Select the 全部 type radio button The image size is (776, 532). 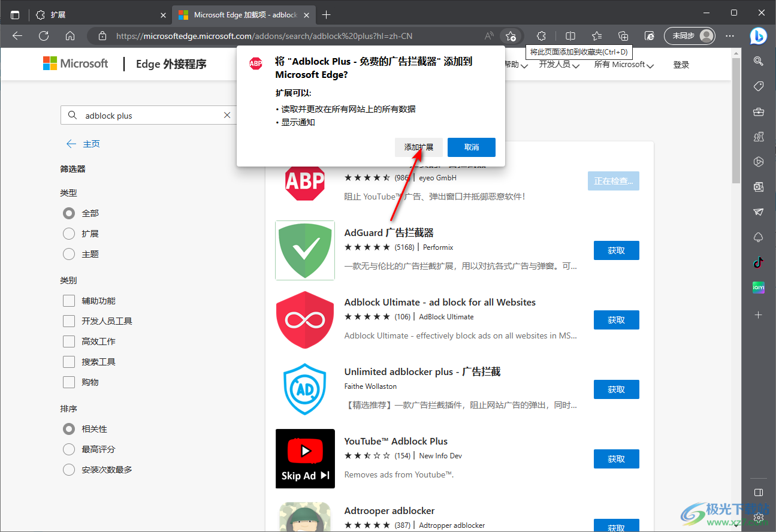[69, 213]
